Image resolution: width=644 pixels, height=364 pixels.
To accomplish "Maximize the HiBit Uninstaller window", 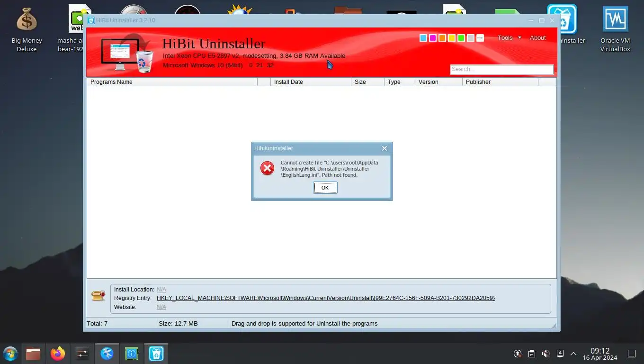I will click(542, 20).
